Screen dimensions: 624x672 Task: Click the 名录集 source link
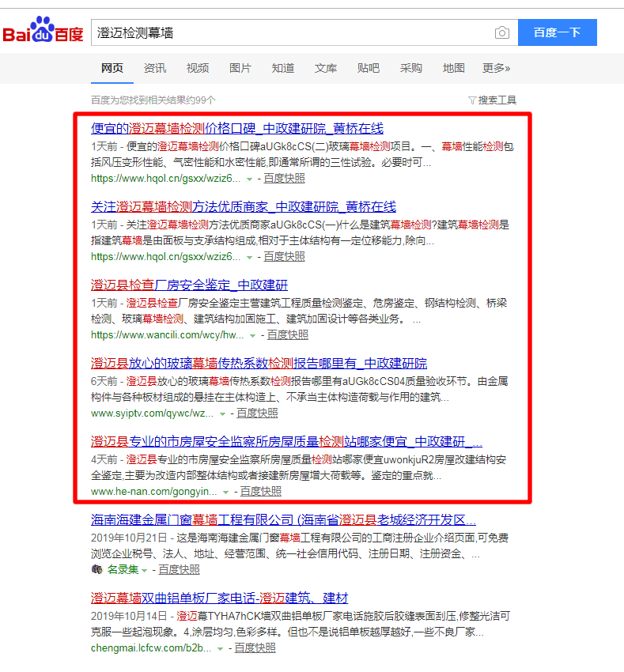(x=123, y=569)
